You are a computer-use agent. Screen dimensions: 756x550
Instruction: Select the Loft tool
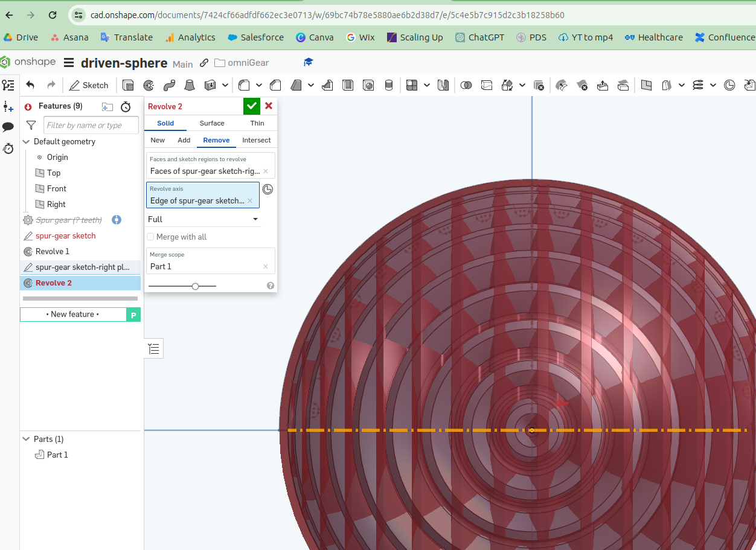(190, 85)
